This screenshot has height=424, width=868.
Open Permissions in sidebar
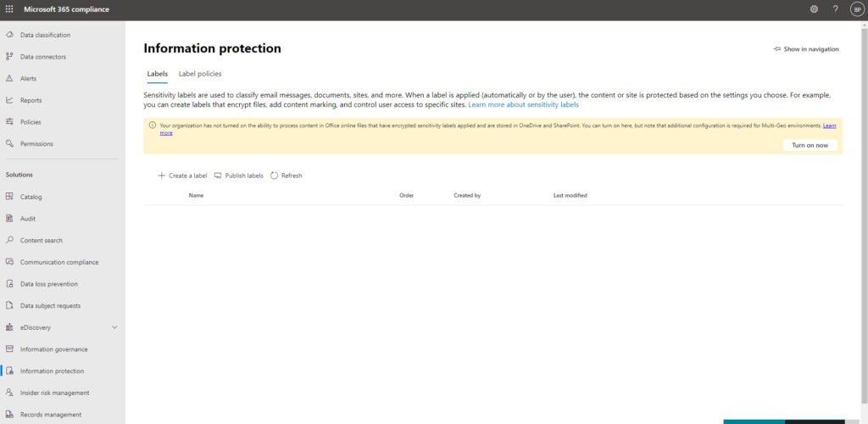36,143
